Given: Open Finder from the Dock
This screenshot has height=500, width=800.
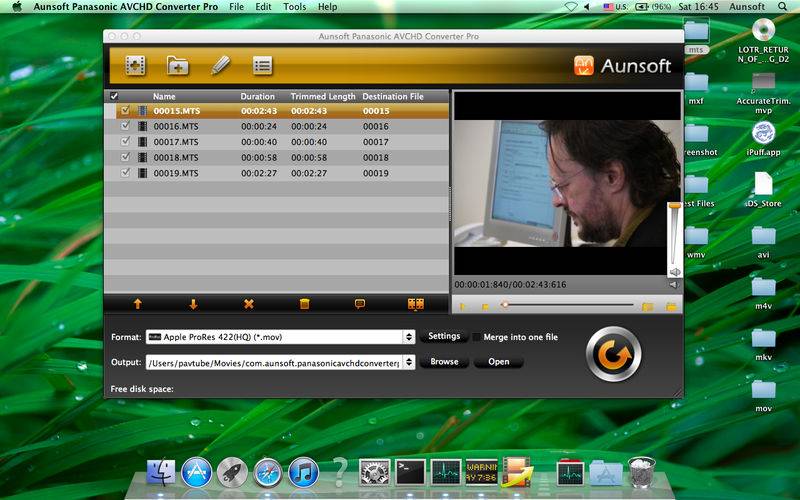Looking at the screenshot, I should coord(161,472).
